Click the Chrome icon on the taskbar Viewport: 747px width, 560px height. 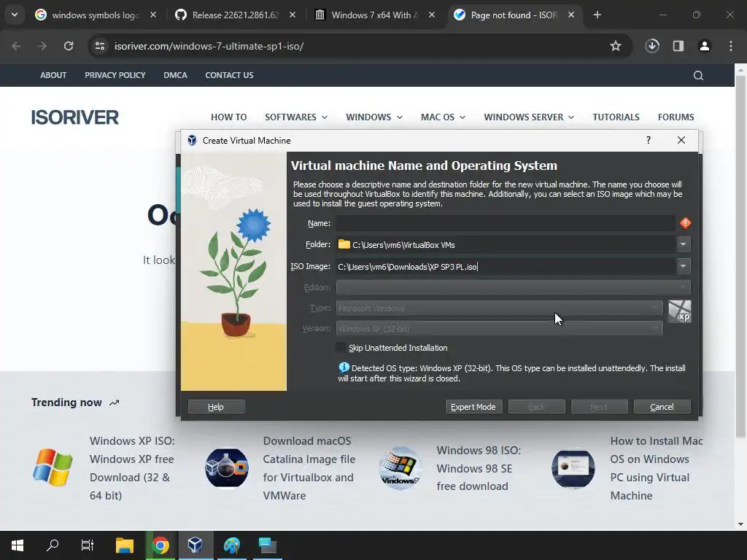click(160, 545)
